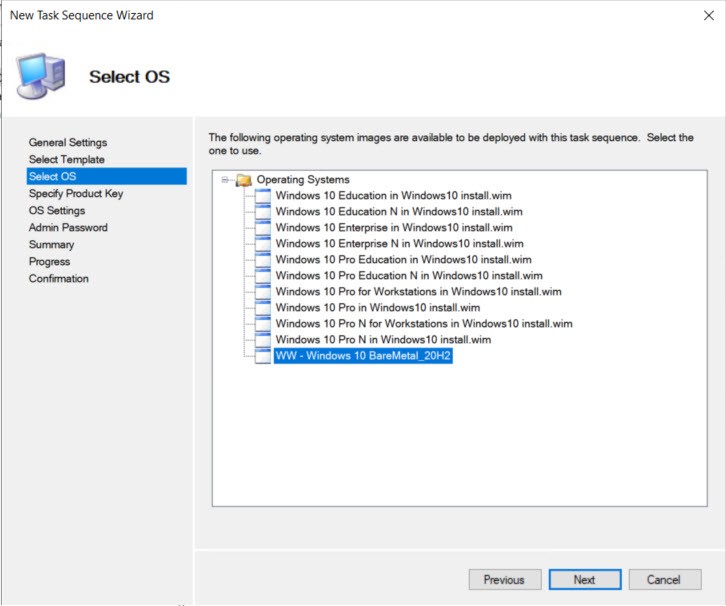Go to Progress wizard step
The width and height of the screenshot is (726, 606).
point(50,262)
